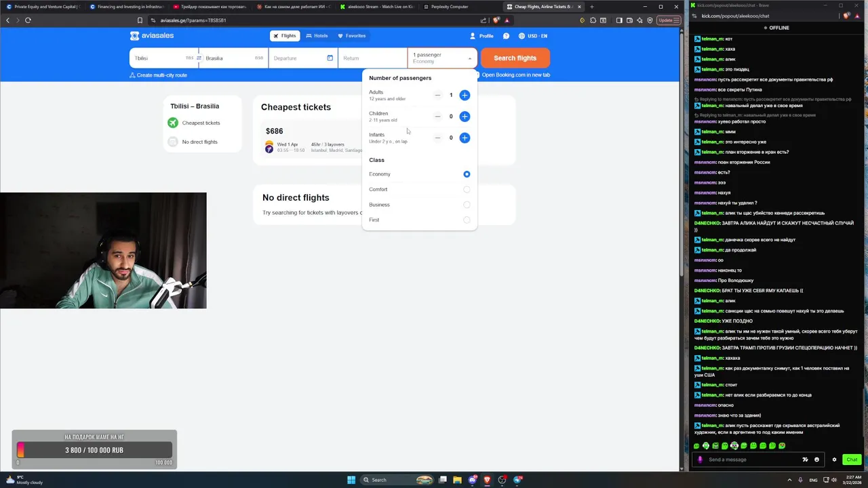Image resolution: width=868 pixels, height=488 pixels.
Task: Share this page from address bar
Action: pyautogui.click(x=484, y=20)
